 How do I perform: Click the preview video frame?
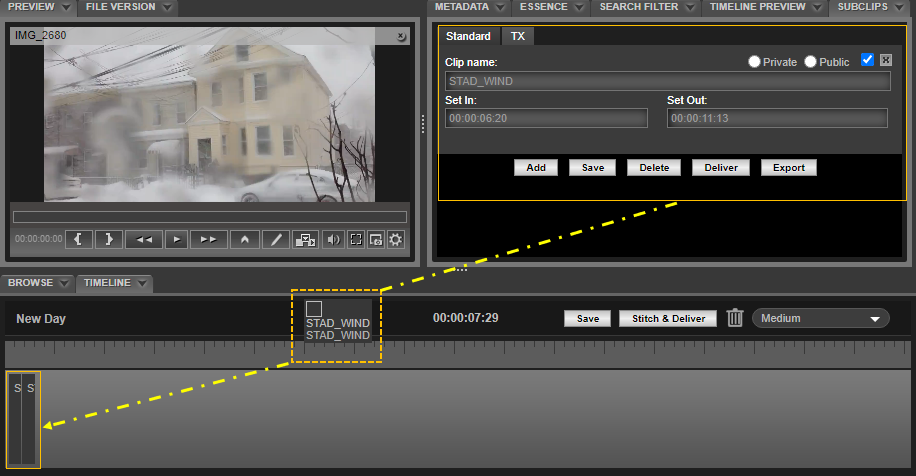tap(210, 123)
